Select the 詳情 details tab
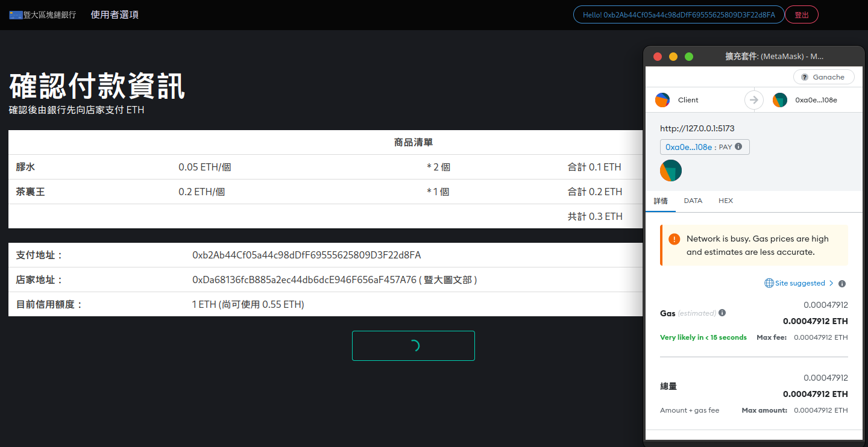 point(661,201)
